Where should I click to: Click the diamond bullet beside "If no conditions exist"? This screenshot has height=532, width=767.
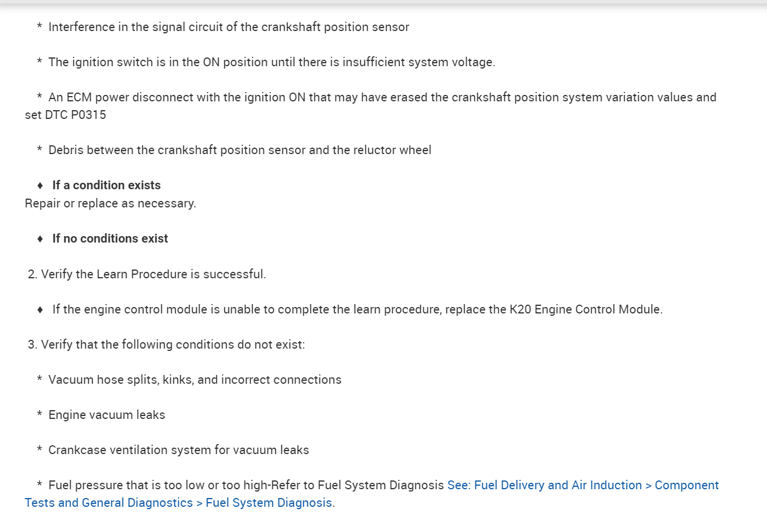point(40,239)
